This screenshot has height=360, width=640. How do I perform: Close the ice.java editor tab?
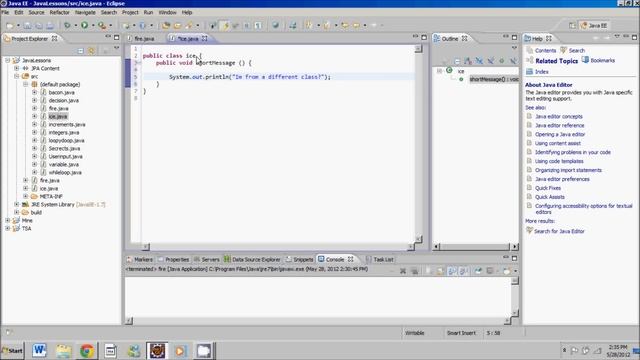[204, 38]
